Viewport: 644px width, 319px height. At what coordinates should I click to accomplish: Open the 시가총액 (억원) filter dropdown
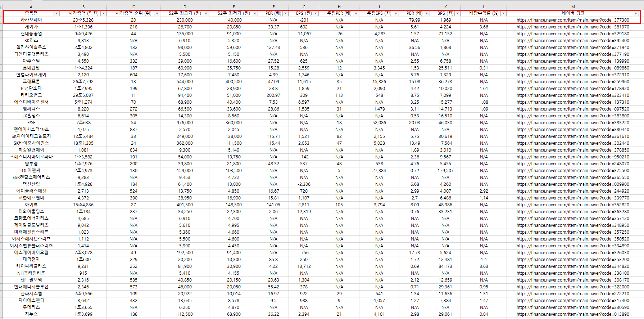(103, 13)
